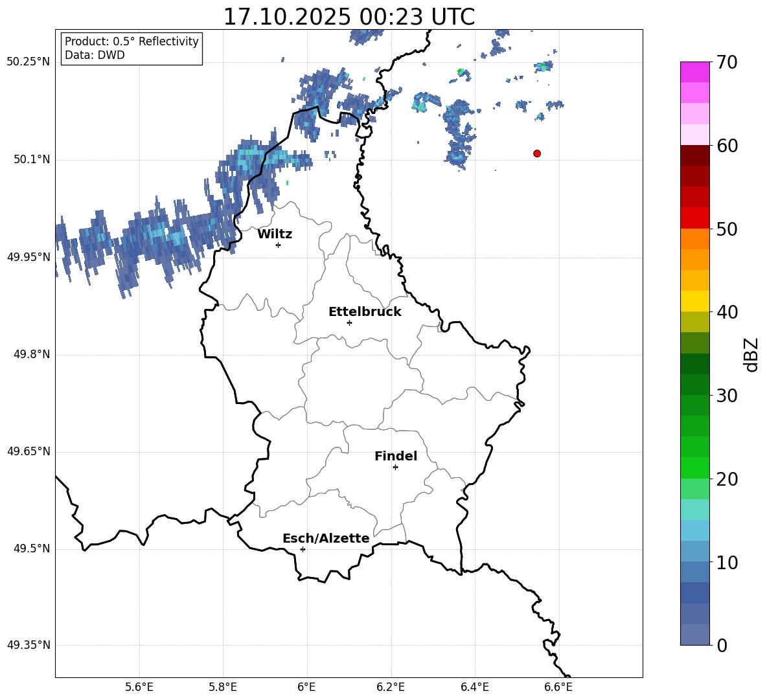The height and width of the screenshot is (700, 767).
Task: Click the 'Product: 0.5° Reflectivity' text
Action: [x=132, y=41]
